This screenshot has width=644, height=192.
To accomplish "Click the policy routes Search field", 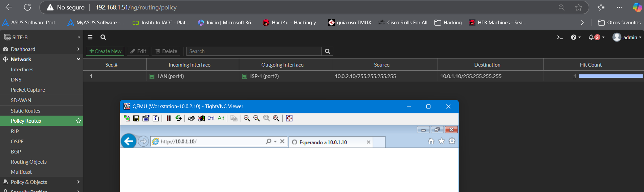I will [x=254, y=51].
